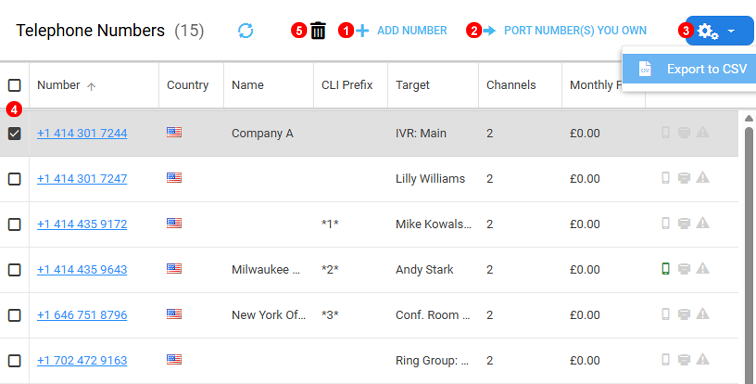The image size is (756, 384).
Task: Click the green mobile icon in Andy Stark row
Action: click(665, 269)
